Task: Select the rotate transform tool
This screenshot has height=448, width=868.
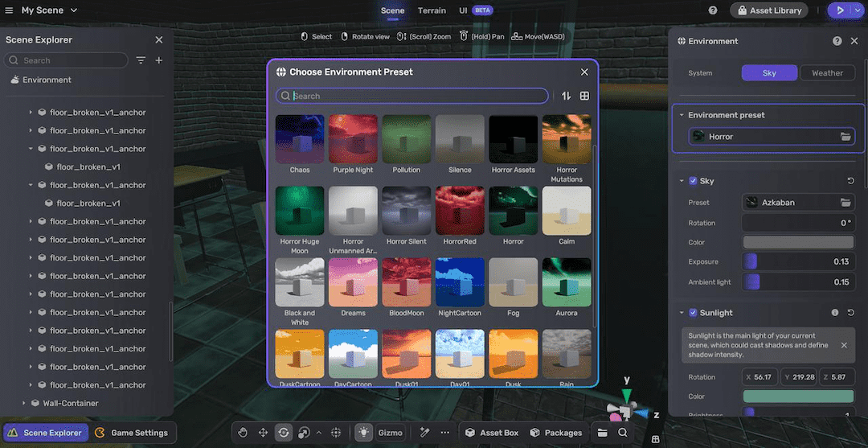Action: 284,433
